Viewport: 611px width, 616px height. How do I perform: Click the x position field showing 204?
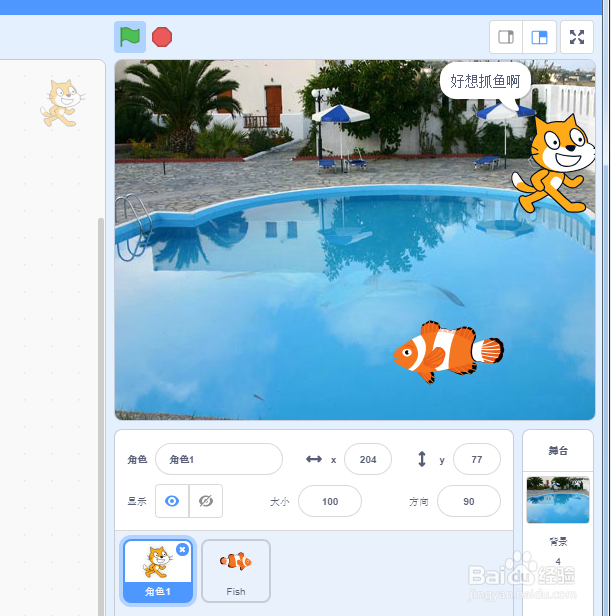[x=368, y=459]
